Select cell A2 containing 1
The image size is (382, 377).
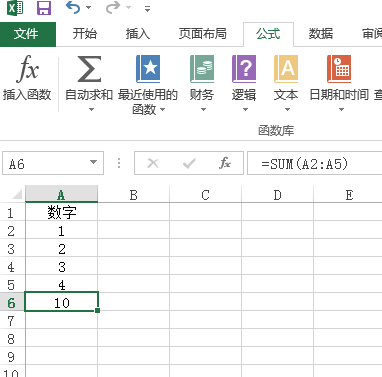61,230
